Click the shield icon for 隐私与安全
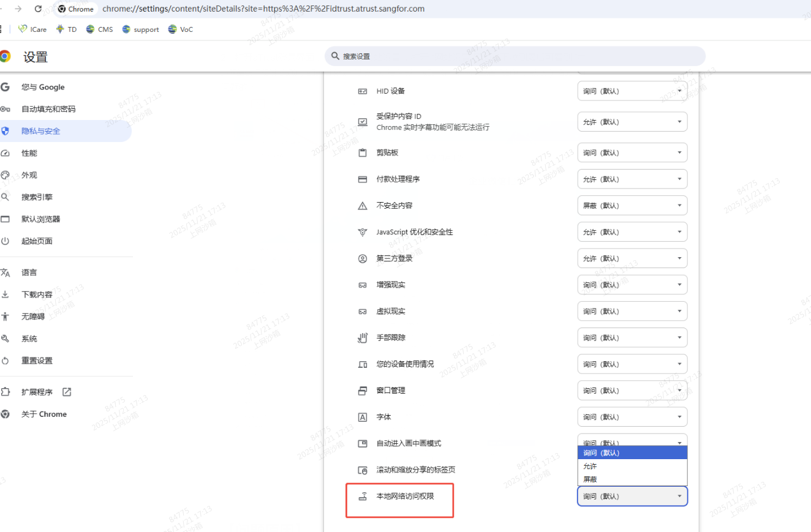The width and height of the screenshot is (811, 532). 6,131
